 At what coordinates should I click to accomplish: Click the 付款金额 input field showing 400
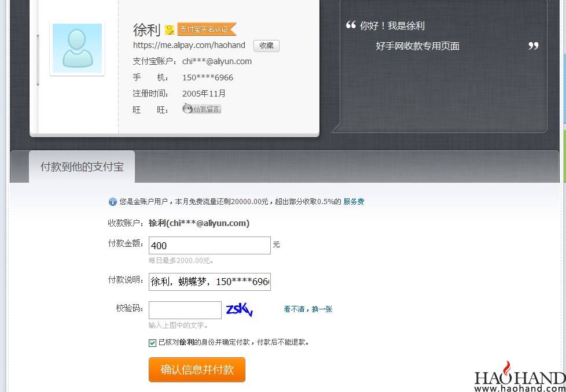point(210,246)
